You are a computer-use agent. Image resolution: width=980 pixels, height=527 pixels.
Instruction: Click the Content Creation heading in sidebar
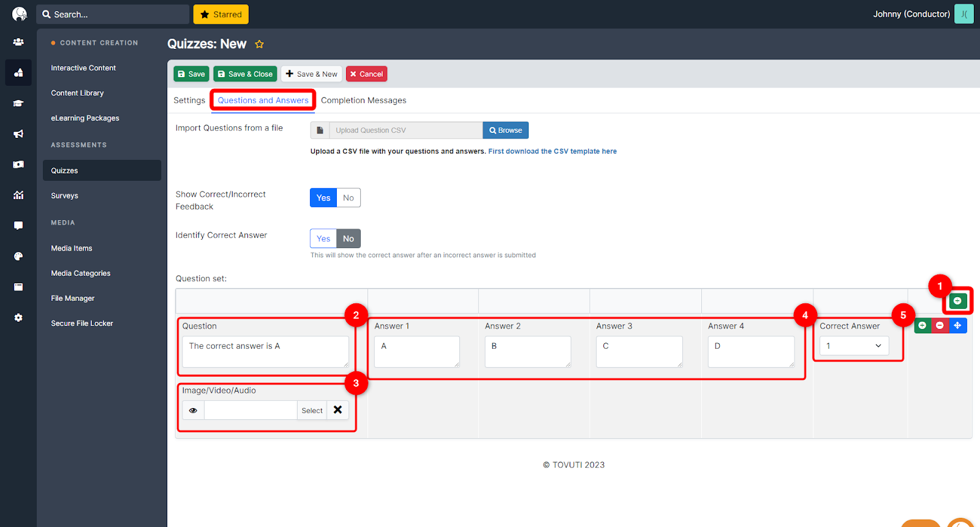99,43
